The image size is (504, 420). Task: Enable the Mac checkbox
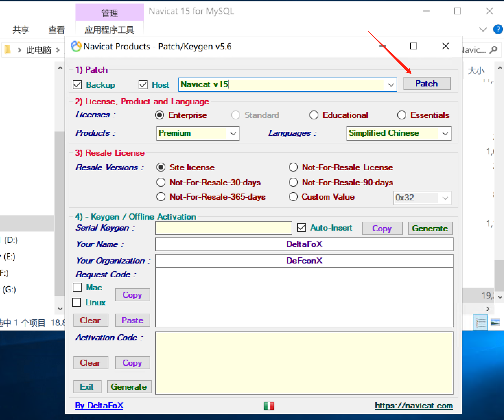77,287
